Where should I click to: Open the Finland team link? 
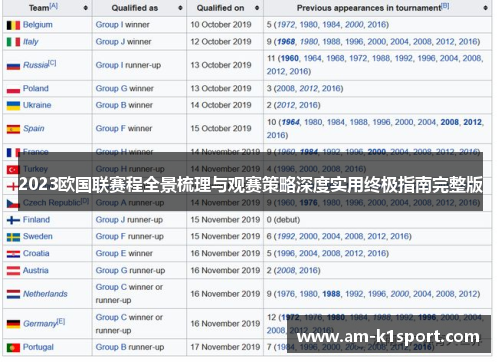pos(36,220)
